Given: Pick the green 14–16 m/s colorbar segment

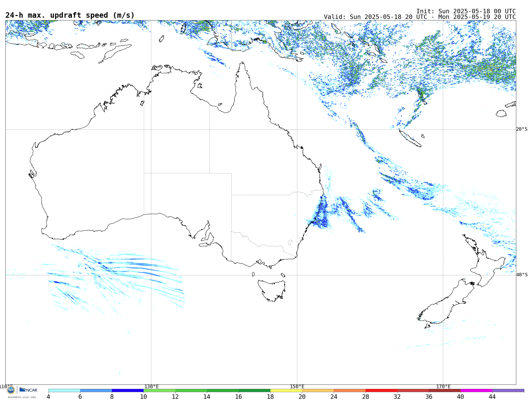Looking at the screenshot, I should 223,390.
